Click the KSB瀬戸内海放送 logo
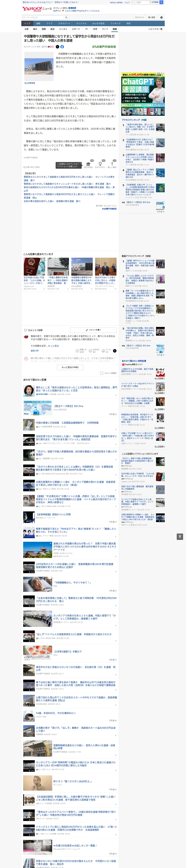Image resolution: width=186 pixels, height=868 pixels. click(x=104, y=47)
